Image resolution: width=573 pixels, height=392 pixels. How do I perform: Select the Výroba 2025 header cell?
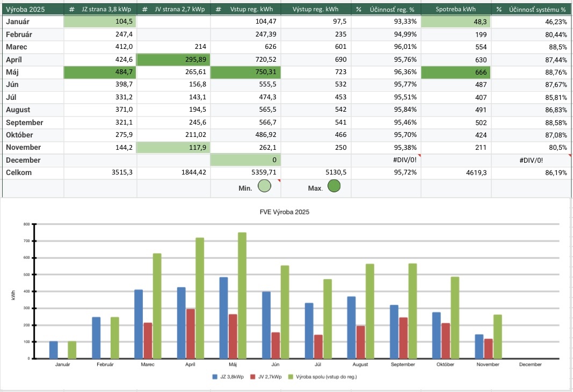click(x=32, y=10)
